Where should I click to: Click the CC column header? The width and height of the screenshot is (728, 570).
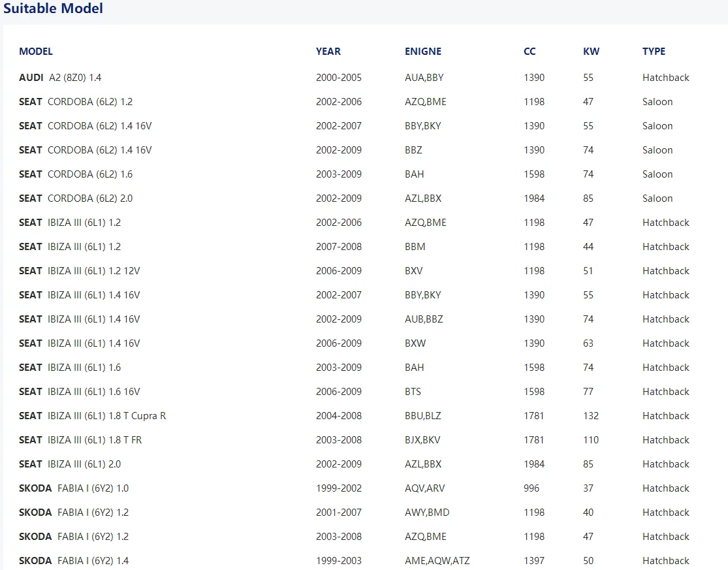tap(530, 52)
